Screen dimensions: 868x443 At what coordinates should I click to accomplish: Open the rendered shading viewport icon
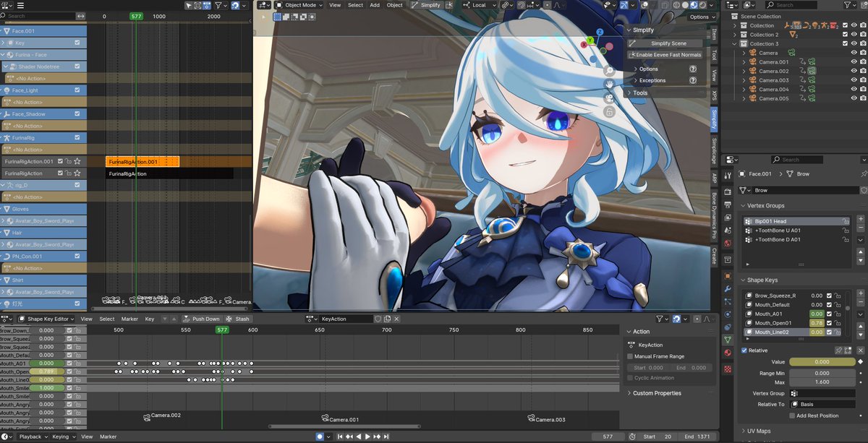click(702, 5)
